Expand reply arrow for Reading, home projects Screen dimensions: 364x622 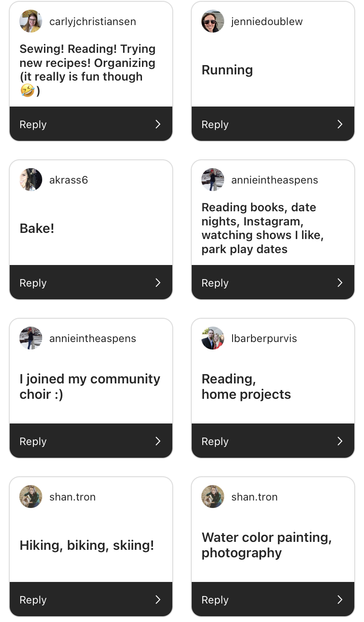340,441
